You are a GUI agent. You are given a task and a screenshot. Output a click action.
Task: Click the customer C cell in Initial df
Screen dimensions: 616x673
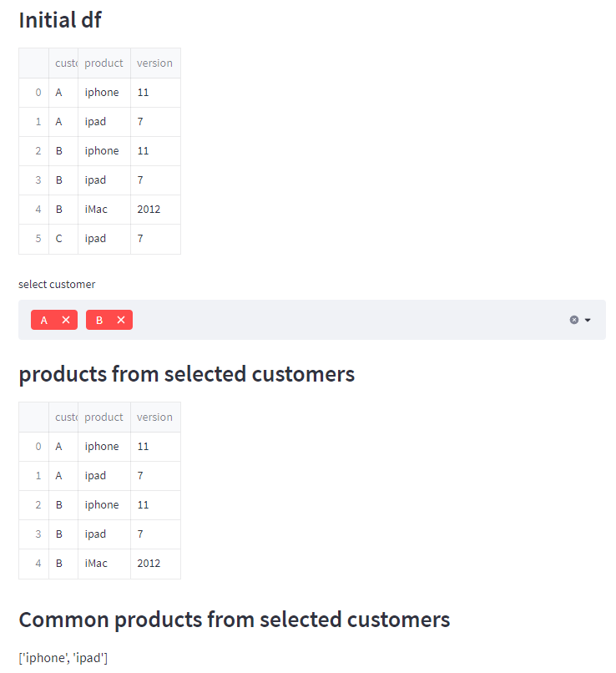tap(59, 238)
